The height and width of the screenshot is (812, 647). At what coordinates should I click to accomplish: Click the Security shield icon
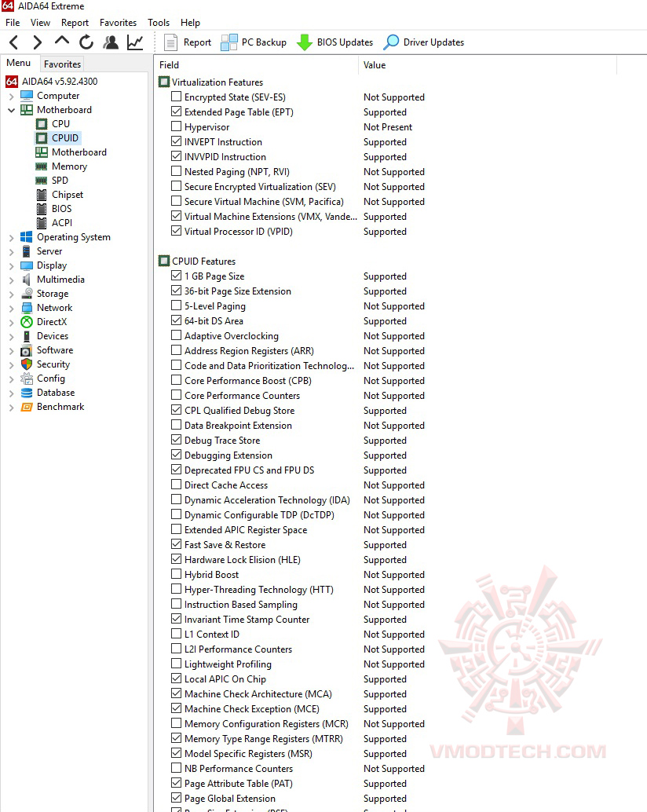coord(27,364)
